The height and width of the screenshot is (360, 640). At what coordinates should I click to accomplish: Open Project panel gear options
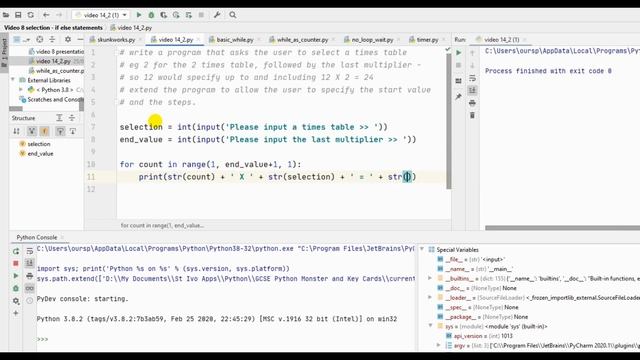click(68, 40)
